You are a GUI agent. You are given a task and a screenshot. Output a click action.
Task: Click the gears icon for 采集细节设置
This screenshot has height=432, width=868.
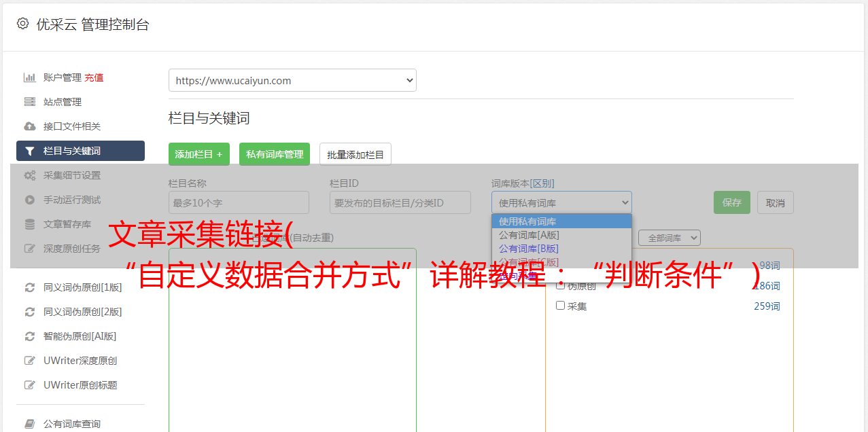(x=30, y=175)
